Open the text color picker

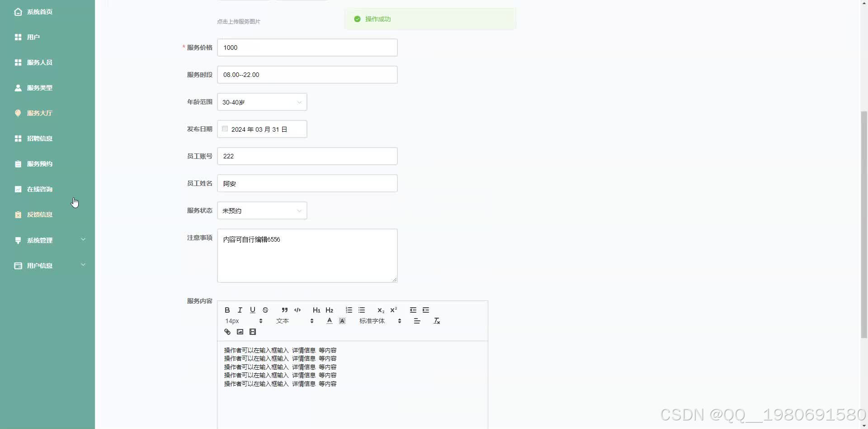(x=330, y=321)
